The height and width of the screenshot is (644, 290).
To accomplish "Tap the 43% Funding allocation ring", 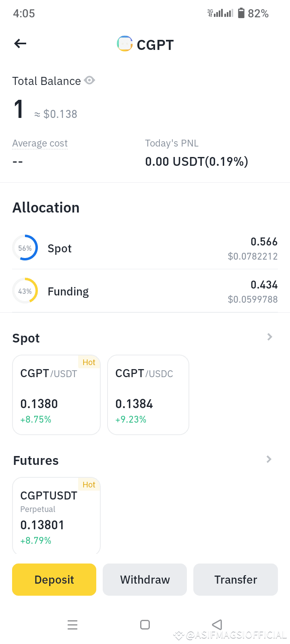I will coord(25,291).
